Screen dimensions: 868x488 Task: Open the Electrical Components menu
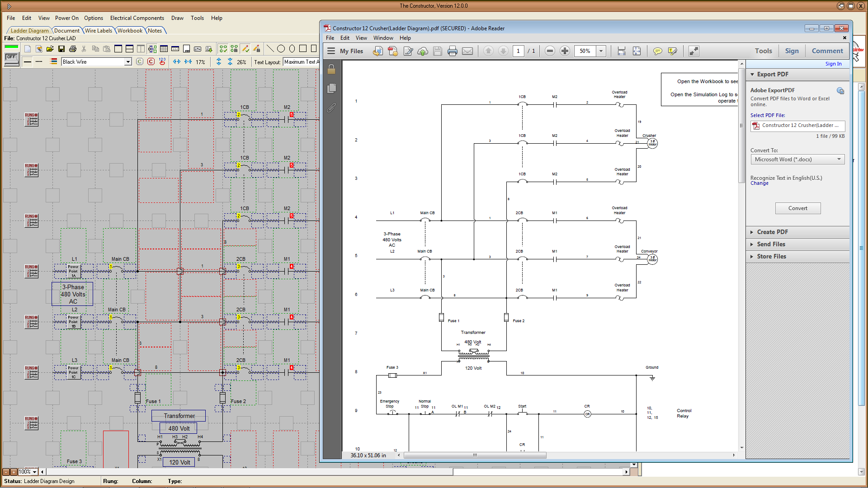click(x=137, y=18)
